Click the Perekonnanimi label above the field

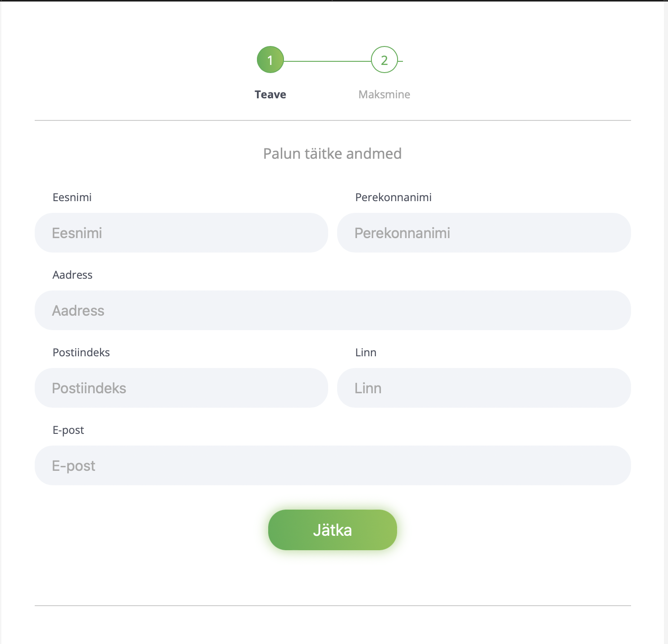393,198
